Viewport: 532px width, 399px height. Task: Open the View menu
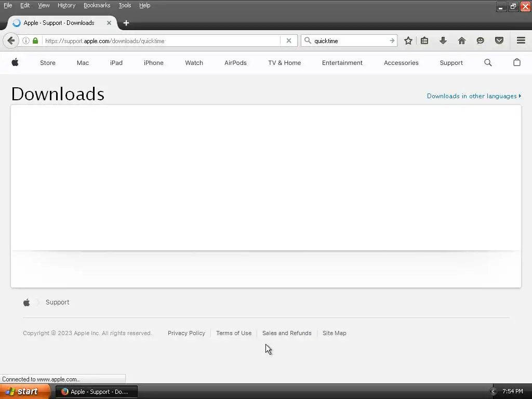pos(44,5)
